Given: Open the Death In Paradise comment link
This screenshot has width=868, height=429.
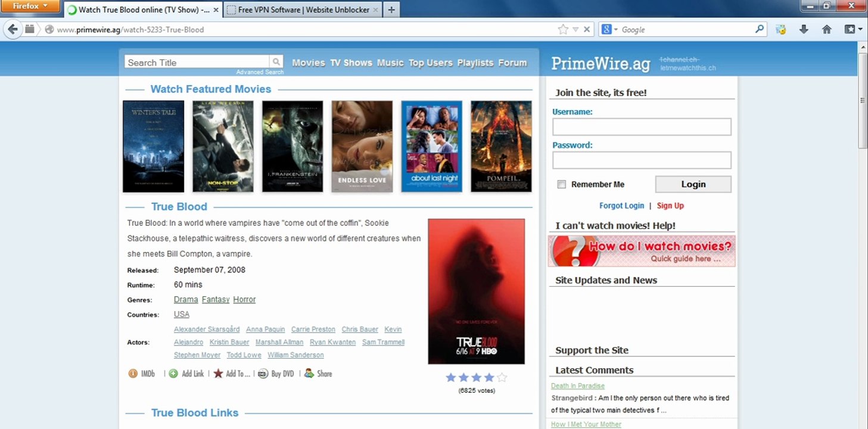Looking at the screenshot, I should coord(578,386).
